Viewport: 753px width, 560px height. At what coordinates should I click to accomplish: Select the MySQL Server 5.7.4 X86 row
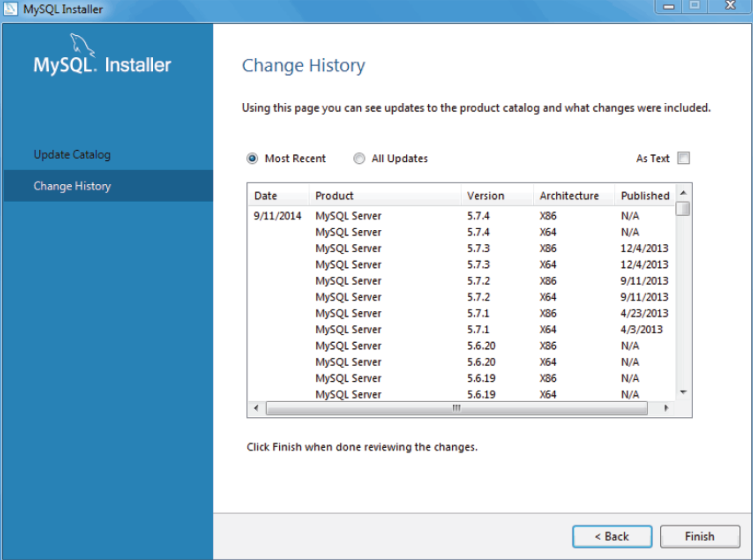(403, 215)
